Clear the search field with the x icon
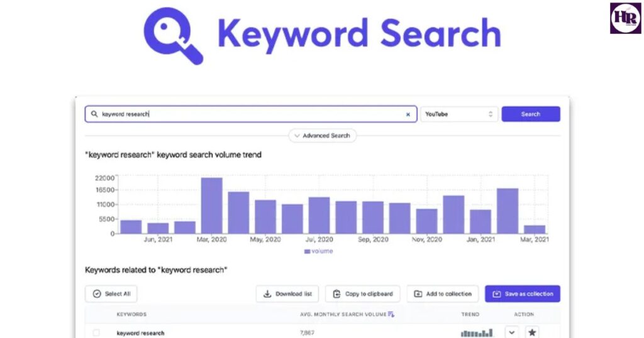 408,114
